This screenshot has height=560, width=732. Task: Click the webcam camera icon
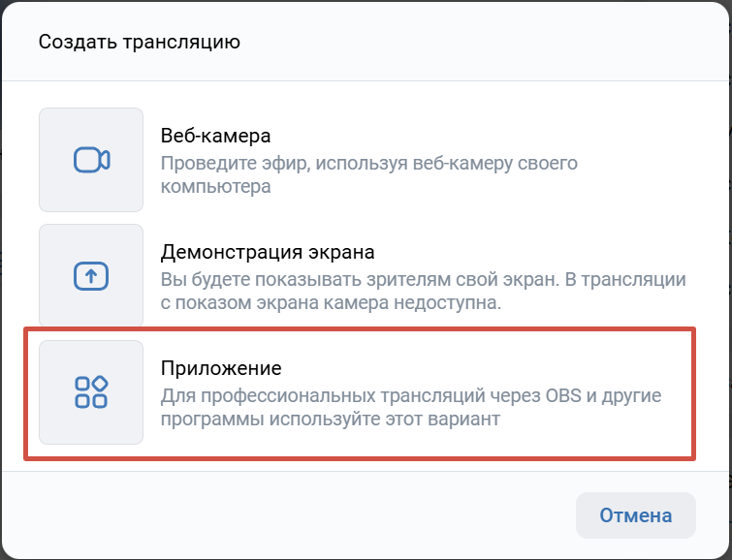[91, 160]
